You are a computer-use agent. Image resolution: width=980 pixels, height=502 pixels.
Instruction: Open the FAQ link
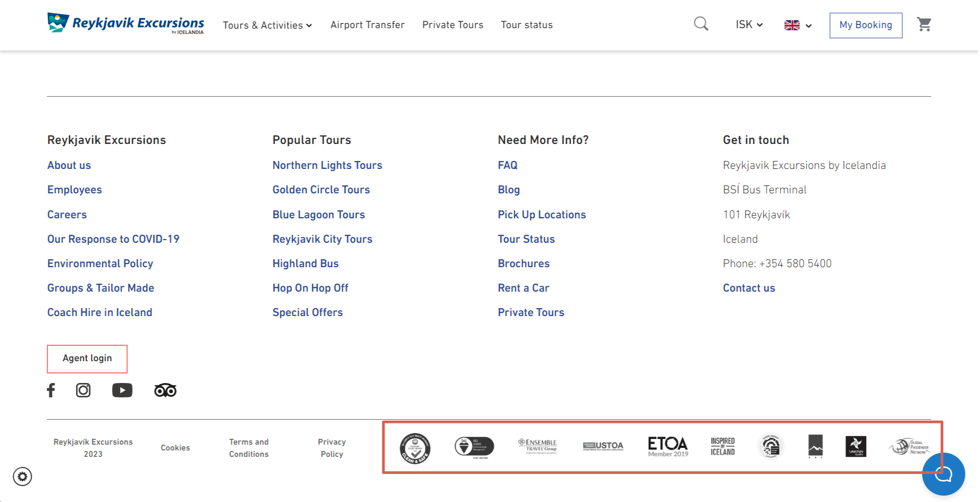[508, 165]
